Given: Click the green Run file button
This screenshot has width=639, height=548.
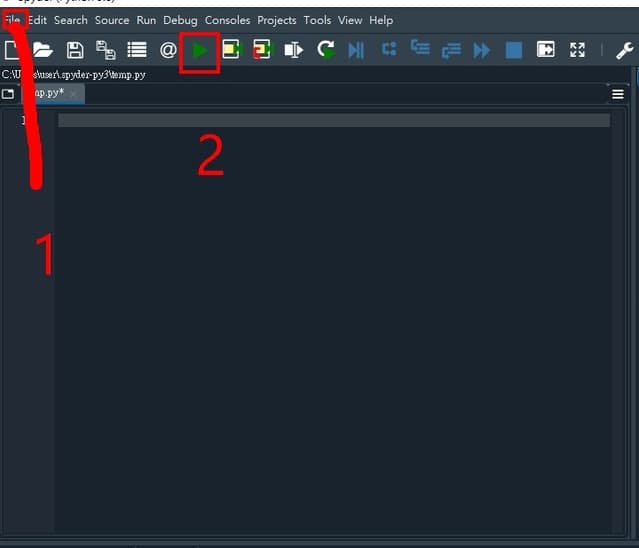Looking at the screenshot, I should tap(200, 50).
